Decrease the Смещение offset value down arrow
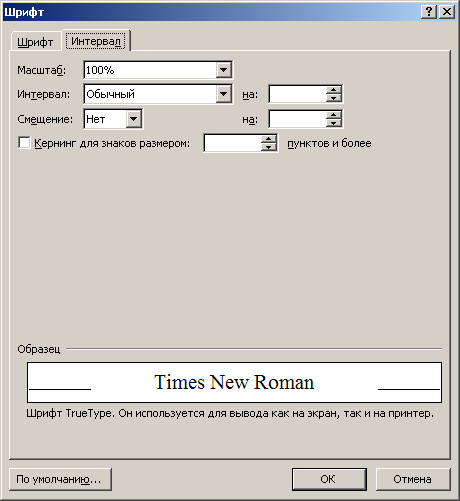 [333, 123]
